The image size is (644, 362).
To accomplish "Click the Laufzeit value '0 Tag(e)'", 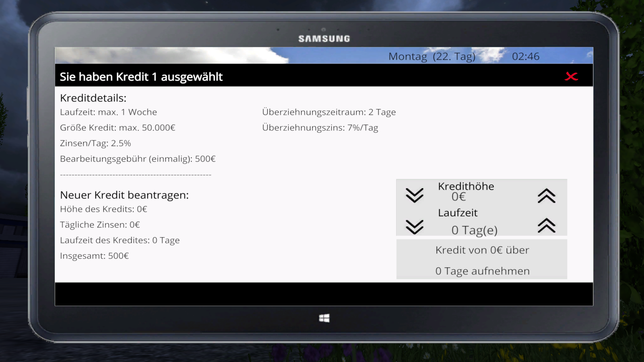I will click(475, 230).
